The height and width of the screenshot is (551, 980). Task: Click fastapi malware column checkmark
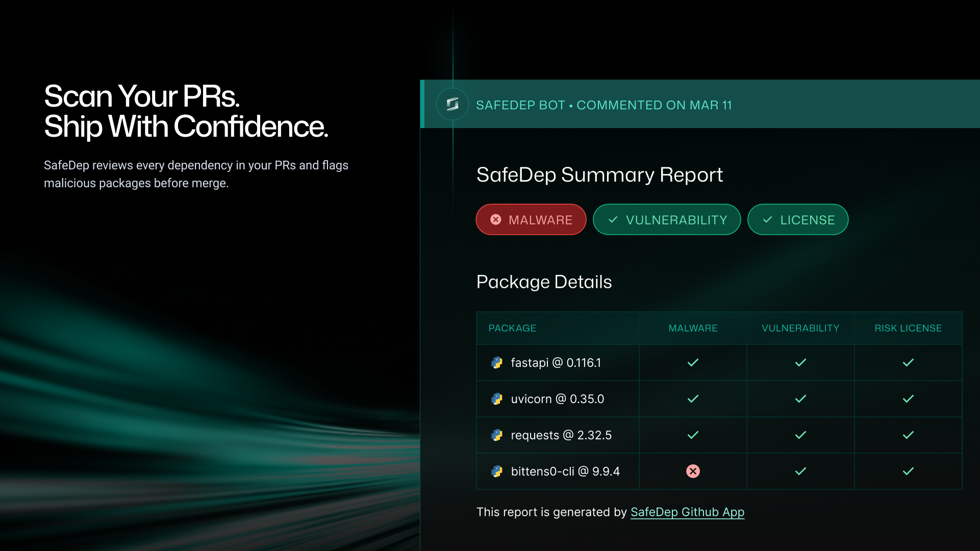point(693,363)
